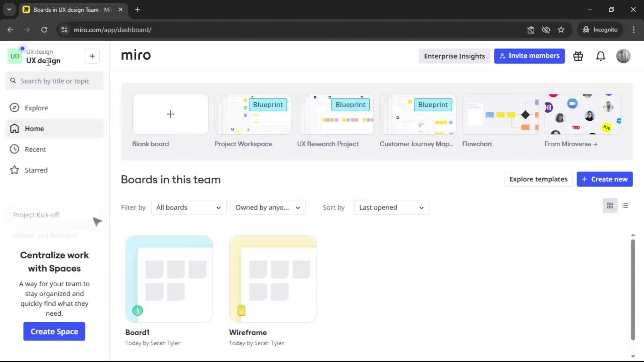This screenshot has width=644, height=362.
Task: Click the plus icon beside UX design team
Action: (92, 56)
